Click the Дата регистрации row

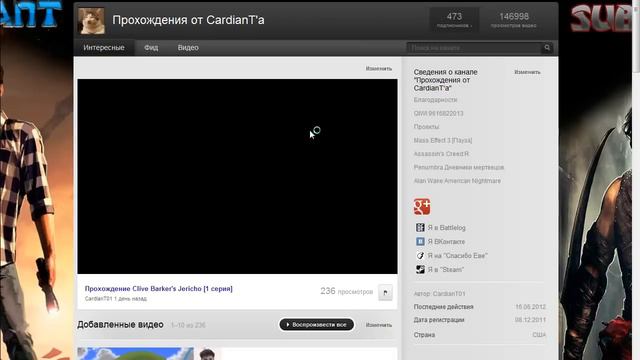click(480, 320)
